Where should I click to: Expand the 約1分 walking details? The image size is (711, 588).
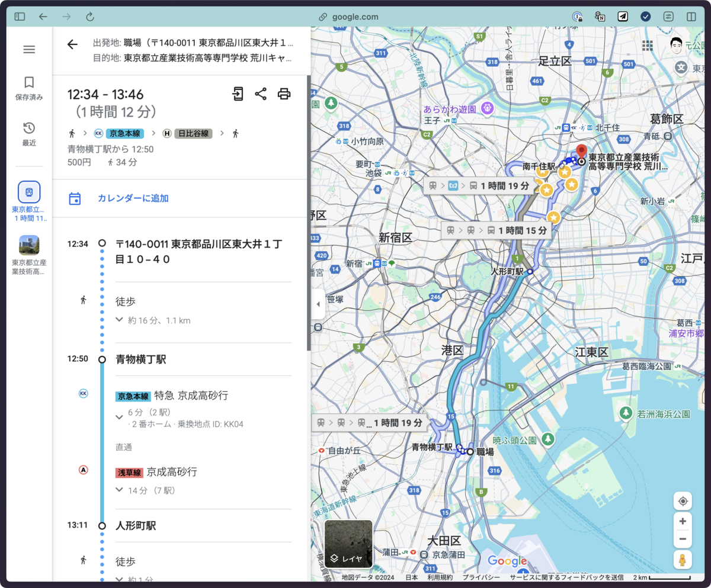coord(119,580)
